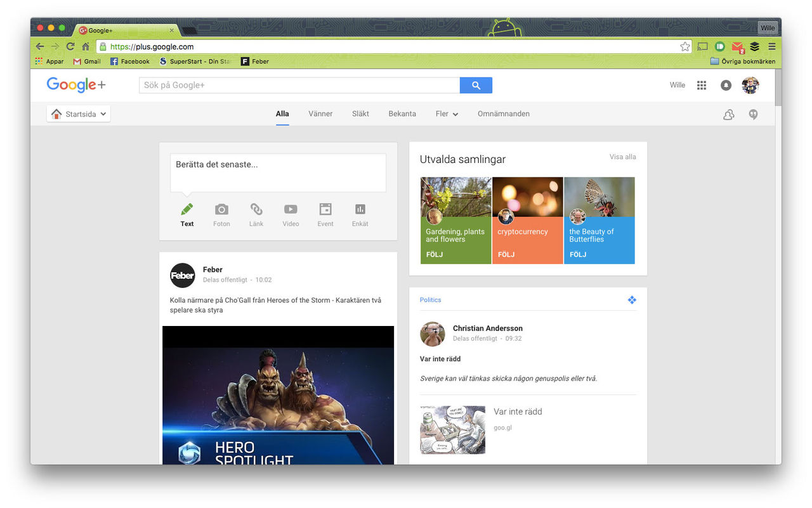Open the Feber post author name
This screenshot has width=812, height=508.
point(213,270)
